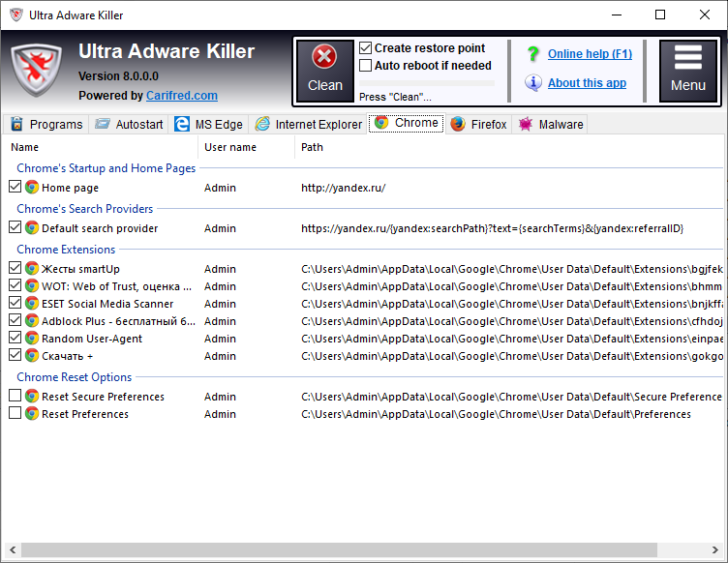Screen dimensions: 728x563
Task: Click Chrome icon beside Скачать +
Action: pyautogui.click(x=32, y=355)
